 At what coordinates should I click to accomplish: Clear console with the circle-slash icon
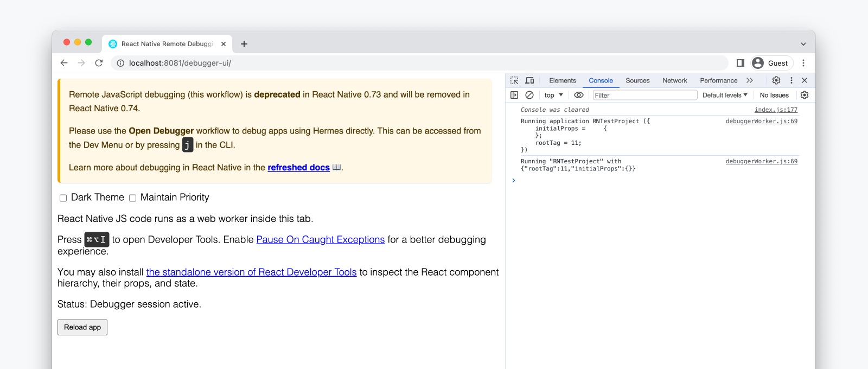pyautogui.click(x=529, y=95)
